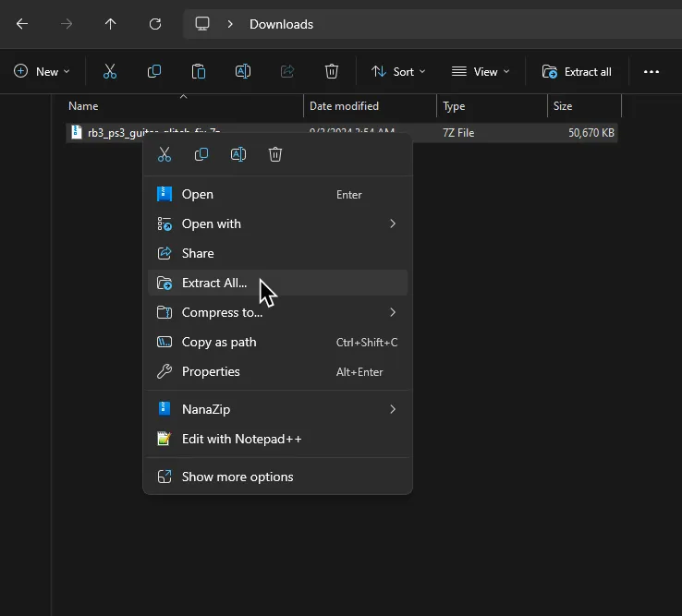Click the Extract all toolbar button
Screen dimensions: 682x616
pyautogui.click(x=577, y=71)
